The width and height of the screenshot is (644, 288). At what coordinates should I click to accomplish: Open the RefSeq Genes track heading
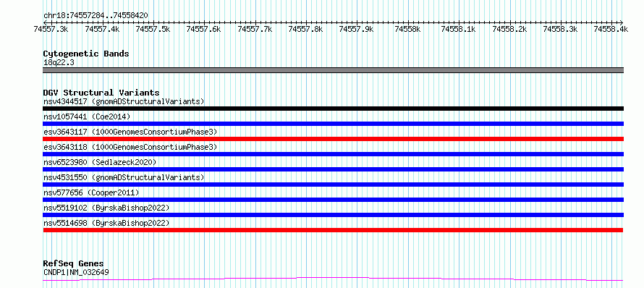[74, 263]
